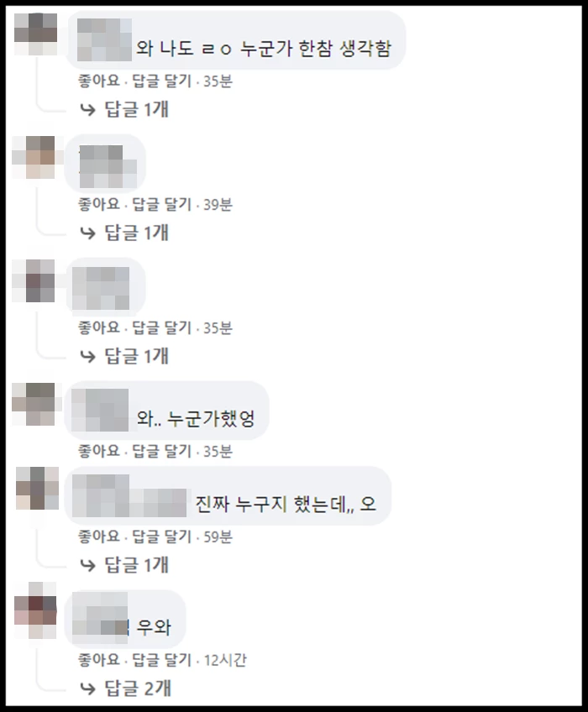
Task: Expand 답글 1개 under 진짜 누구지 comment
Action: click(x=137, y=565)
